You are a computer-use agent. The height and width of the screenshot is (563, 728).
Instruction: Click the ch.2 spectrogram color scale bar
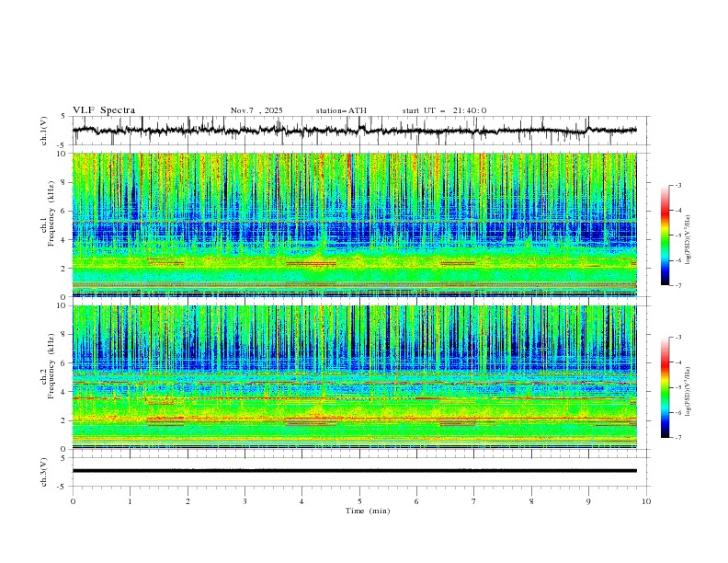665,387
